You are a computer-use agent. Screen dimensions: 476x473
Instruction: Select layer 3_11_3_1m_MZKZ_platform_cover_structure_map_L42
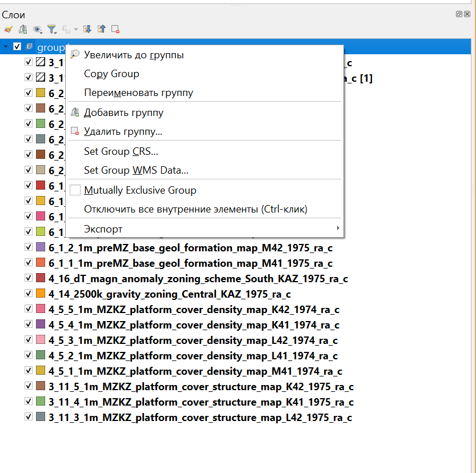pyautogui.click(x=200, y=418)
